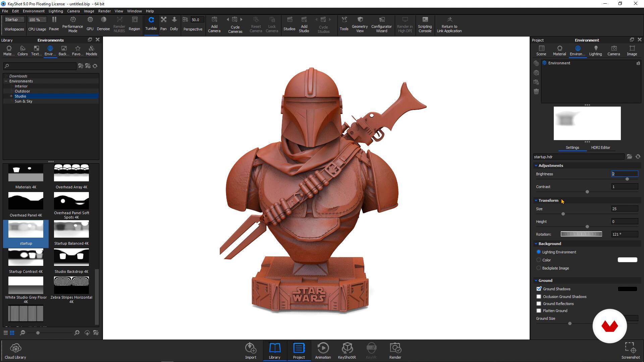Browse for HDR file with folder icon

(x=629, y=157)
